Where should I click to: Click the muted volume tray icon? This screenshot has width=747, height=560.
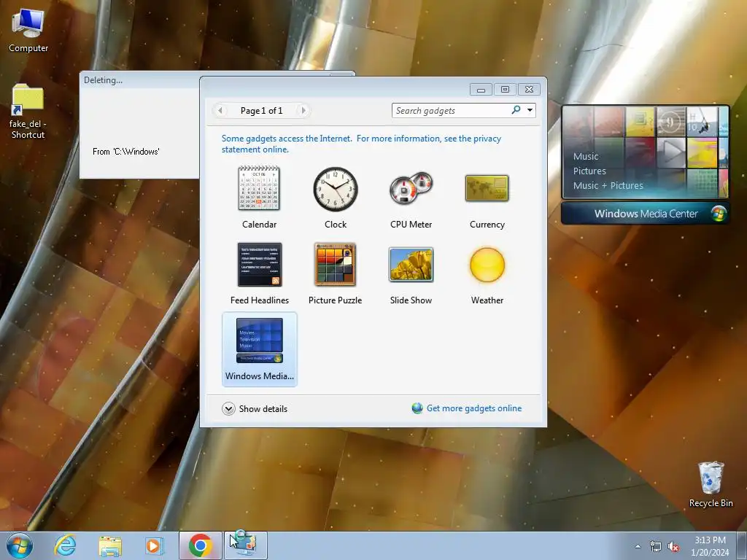click(x=673, y=547)
